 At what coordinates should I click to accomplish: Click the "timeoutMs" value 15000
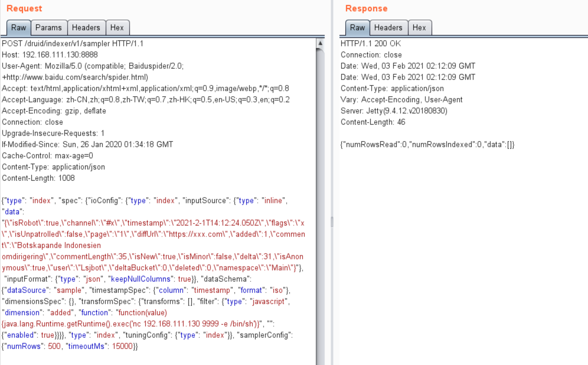pyautogui.click(x=122, y=346)
